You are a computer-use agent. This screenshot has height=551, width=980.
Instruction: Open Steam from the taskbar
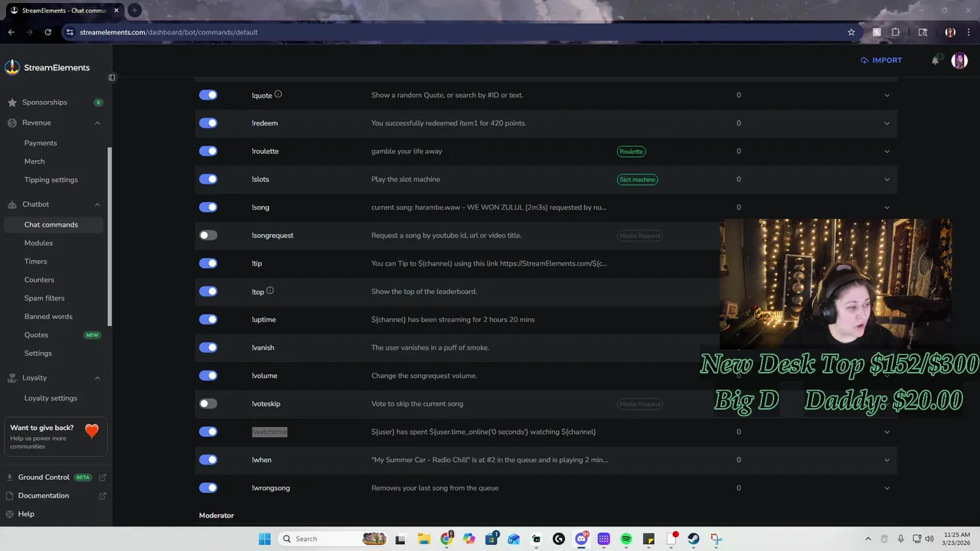point(694,539)
